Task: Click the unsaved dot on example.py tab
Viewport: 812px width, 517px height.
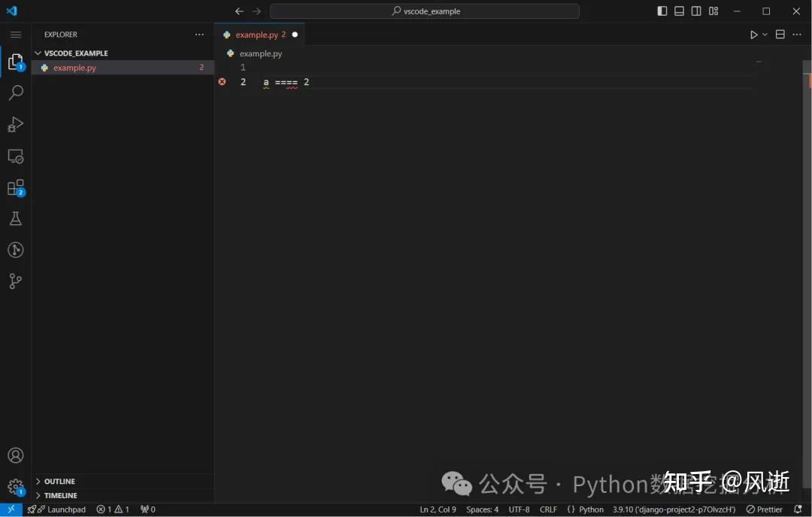Action: pos(295,35)
